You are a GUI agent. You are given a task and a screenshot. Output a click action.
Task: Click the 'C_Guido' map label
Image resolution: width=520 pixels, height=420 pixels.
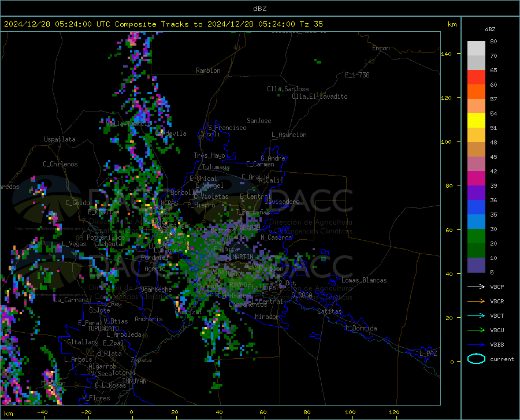point(77,203)
